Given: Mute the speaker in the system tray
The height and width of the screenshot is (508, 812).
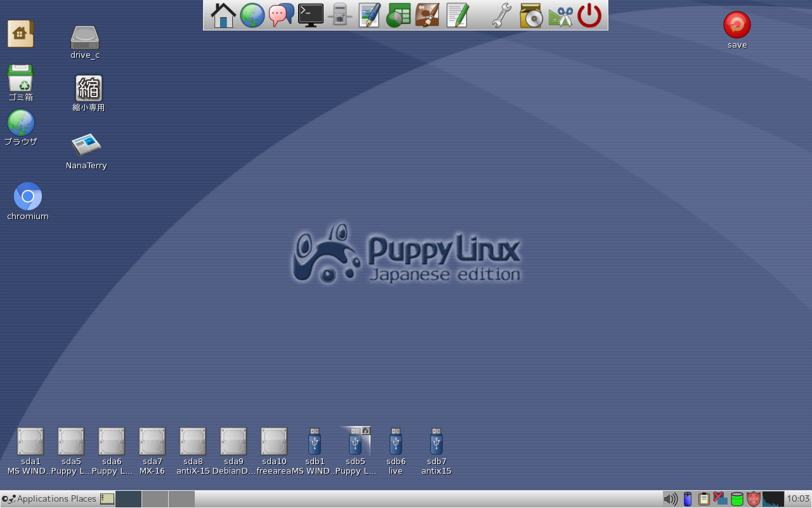Looking at the screenshot, I should coord(671,499).
